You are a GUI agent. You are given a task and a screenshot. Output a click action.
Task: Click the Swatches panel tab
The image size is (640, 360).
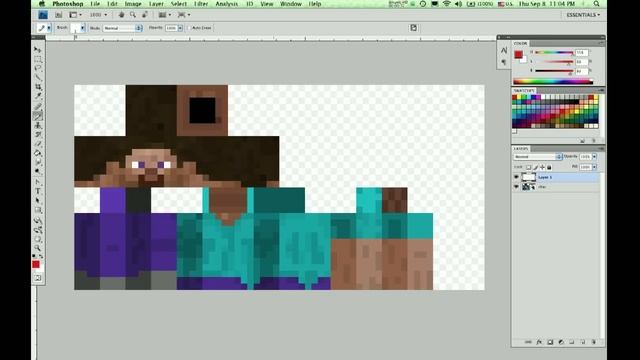click(524, 90)
